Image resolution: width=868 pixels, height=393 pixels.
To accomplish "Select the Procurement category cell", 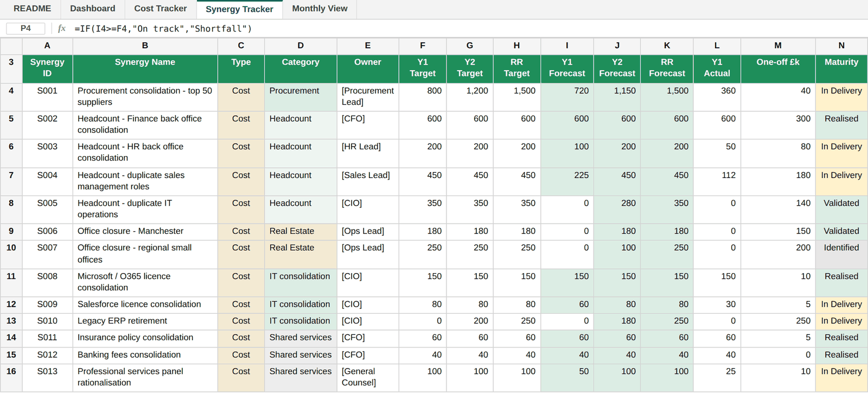I will coord(301,97).
